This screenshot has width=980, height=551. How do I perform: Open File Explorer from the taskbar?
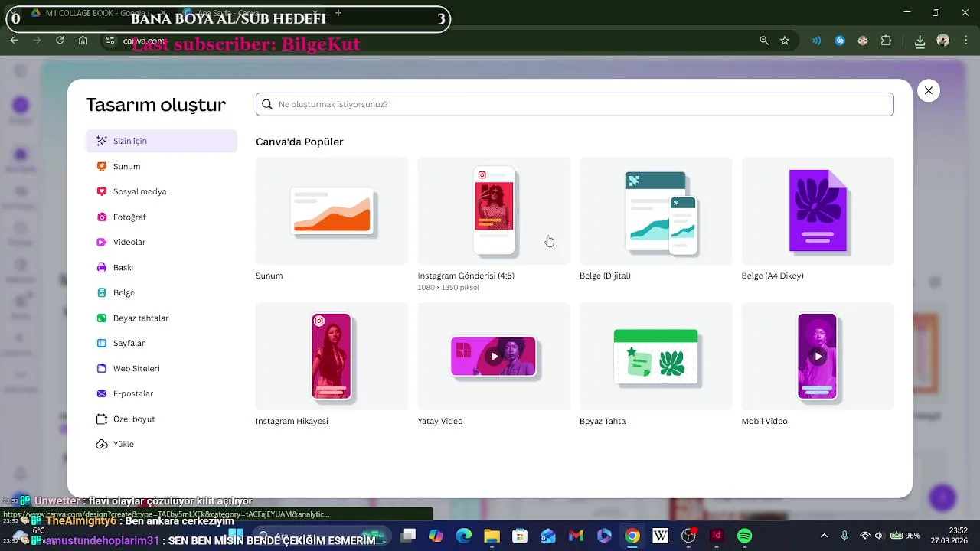point(492,536)
